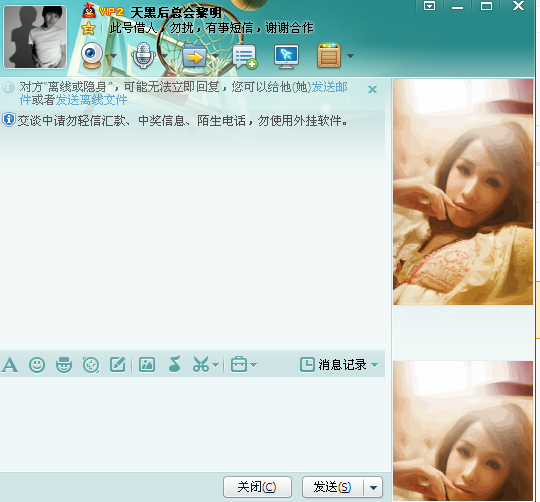Start a voice call with microphone icon
The image size is (540, 502).
(143, 55)
